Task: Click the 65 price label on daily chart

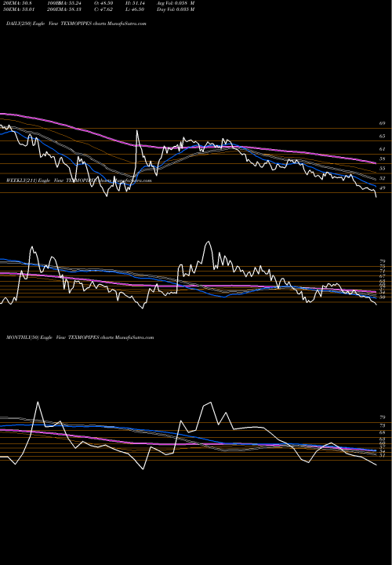Action: click(x=382, y=137)
